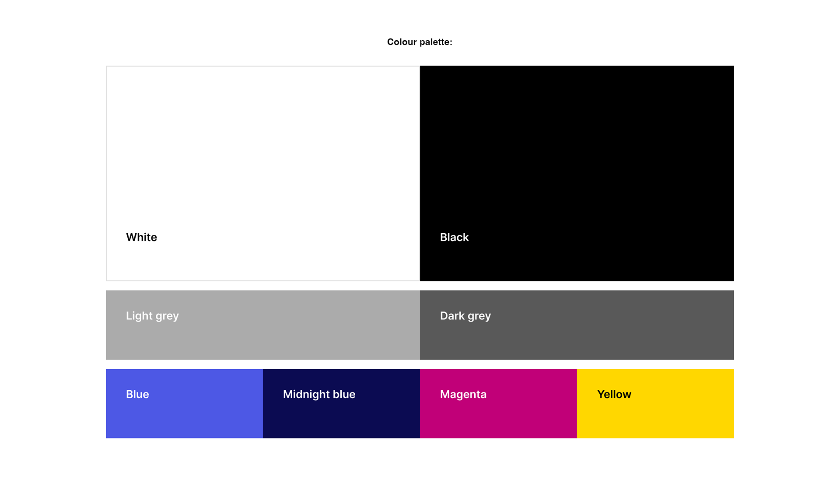840x504 pixels.
Task: Click the 'Colour palette:' heading text
Action: tap(420, 42)
